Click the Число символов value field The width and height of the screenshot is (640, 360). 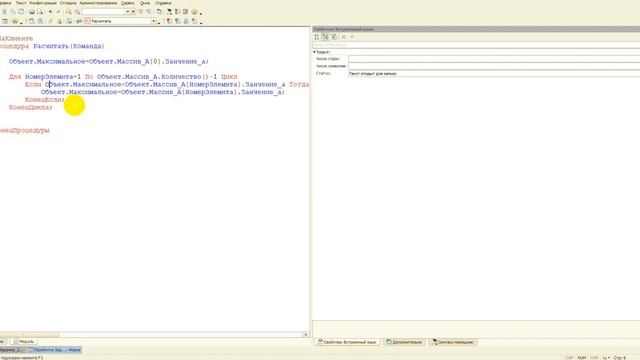494,66
